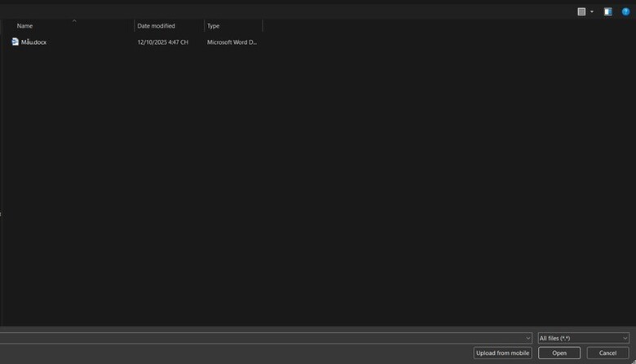Click the Microsoft Word D... type cell
This screenshot has width=636, height=364.
[x=232, y=42]
